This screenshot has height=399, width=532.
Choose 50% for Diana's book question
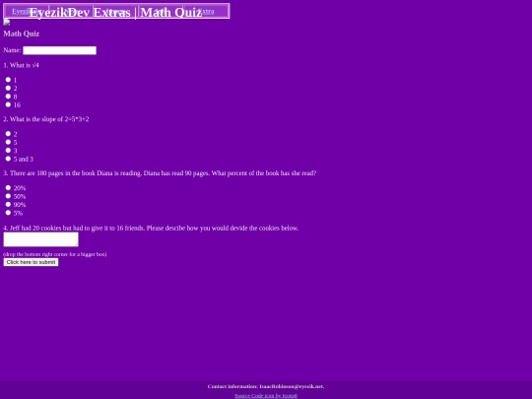[x=8, y=196]
